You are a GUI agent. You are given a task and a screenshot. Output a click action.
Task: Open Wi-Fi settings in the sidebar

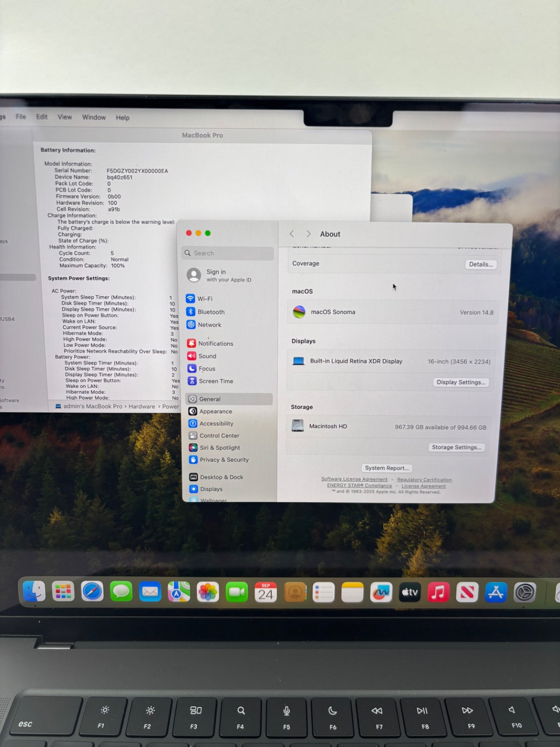coord(204,299)
